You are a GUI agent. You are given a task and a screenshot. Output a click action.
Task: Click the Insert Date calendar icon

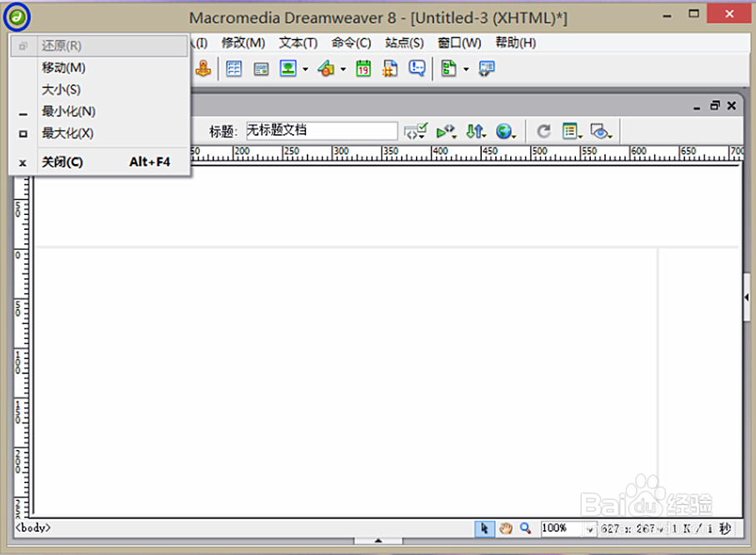363,68
